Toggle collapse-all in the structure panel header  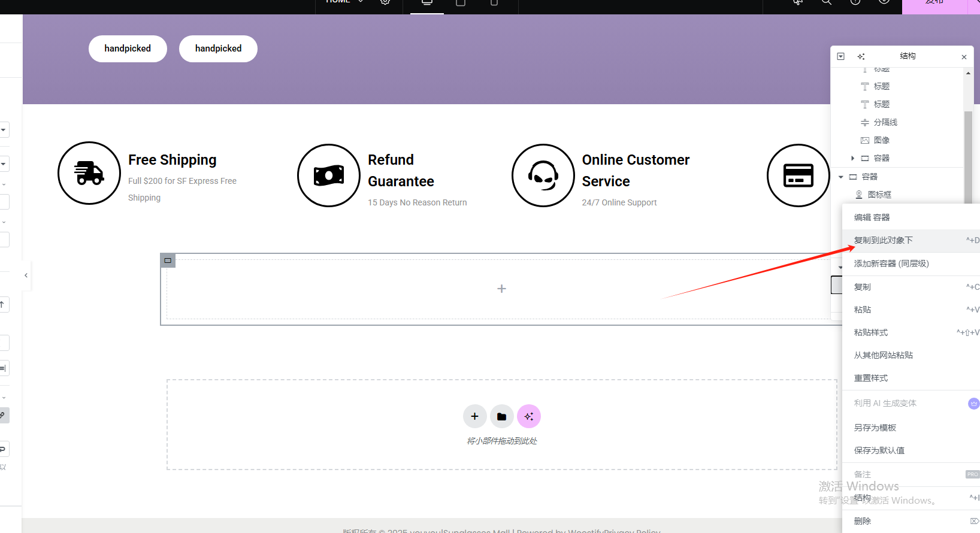point(840,56)
